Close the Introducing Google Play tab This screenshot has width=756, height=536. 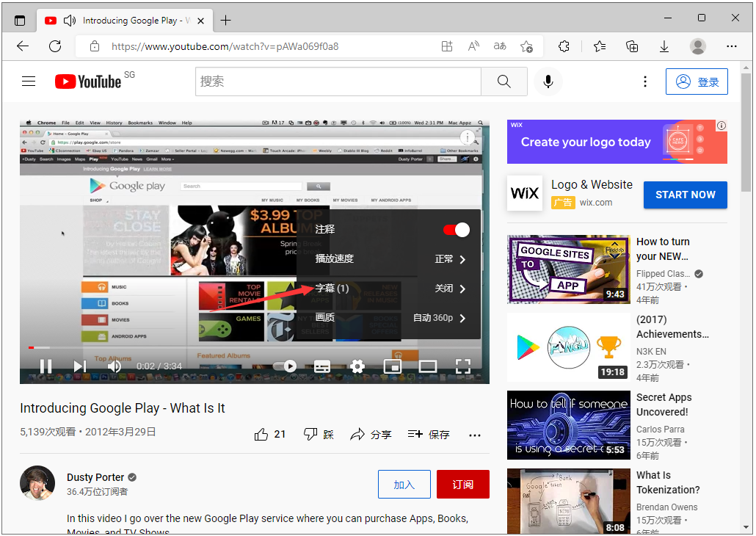click(x=201, y=21)
